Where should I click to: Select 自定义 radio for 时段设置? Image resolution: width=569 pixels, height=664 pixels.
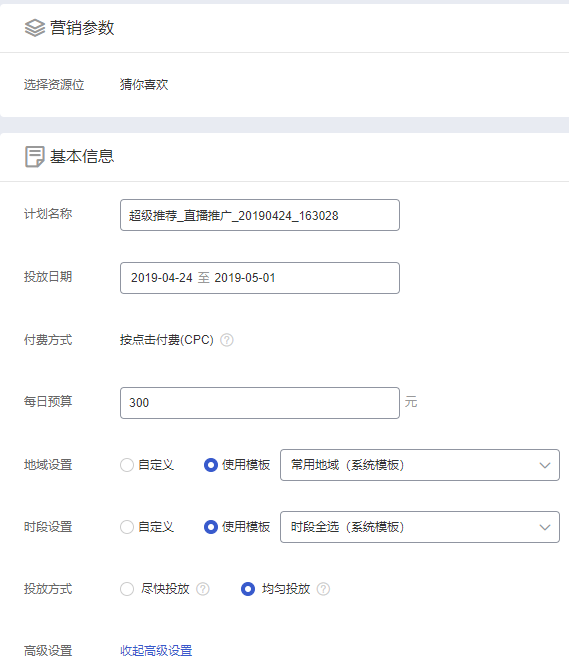(x=127, y=527)
